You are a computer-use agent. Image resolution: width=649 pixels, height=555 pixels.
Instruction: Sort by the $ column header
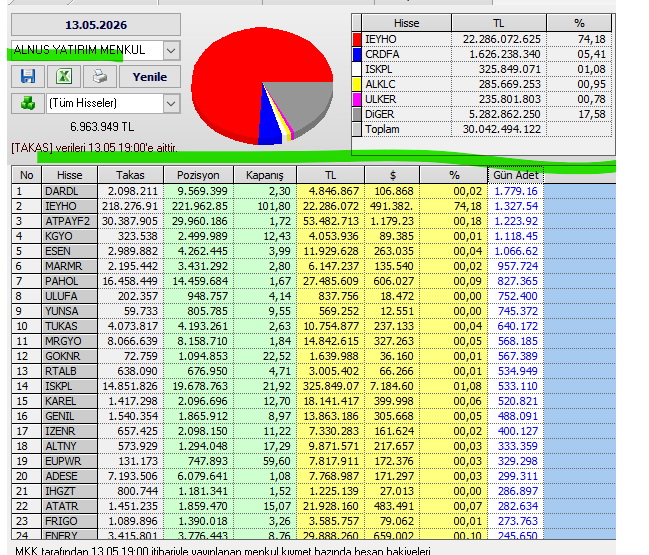[x=392, y=175]
